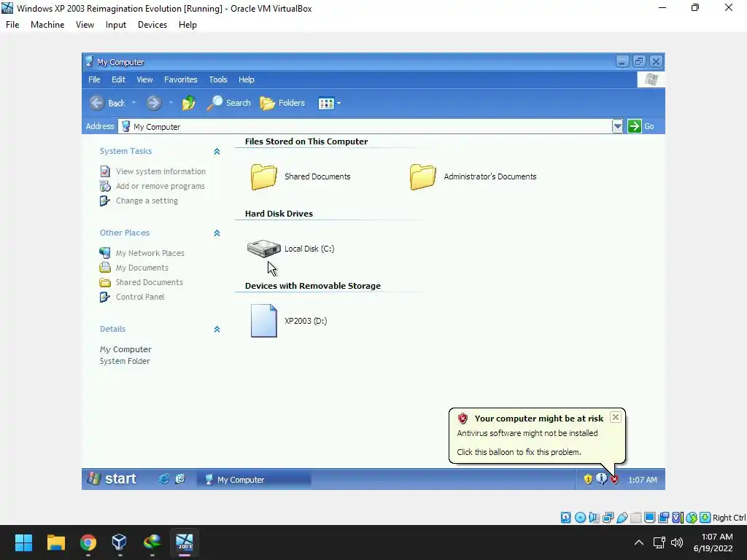
Task: Click View system information link
Action: pyautogui.click(x=160, y=171)
